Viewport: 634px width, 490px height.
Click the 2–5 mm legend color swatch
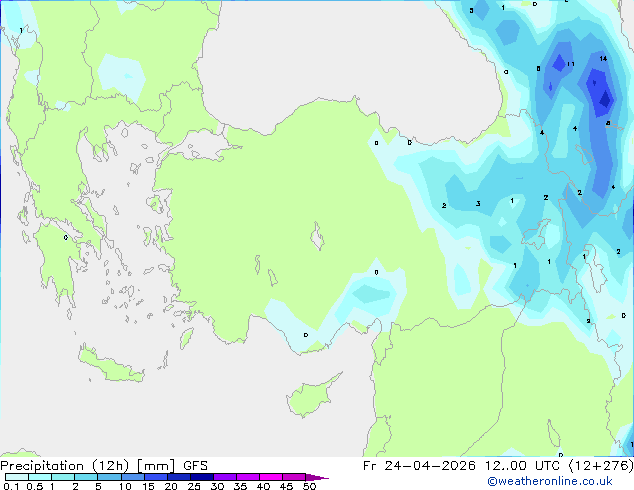click(x=86, y=477)
